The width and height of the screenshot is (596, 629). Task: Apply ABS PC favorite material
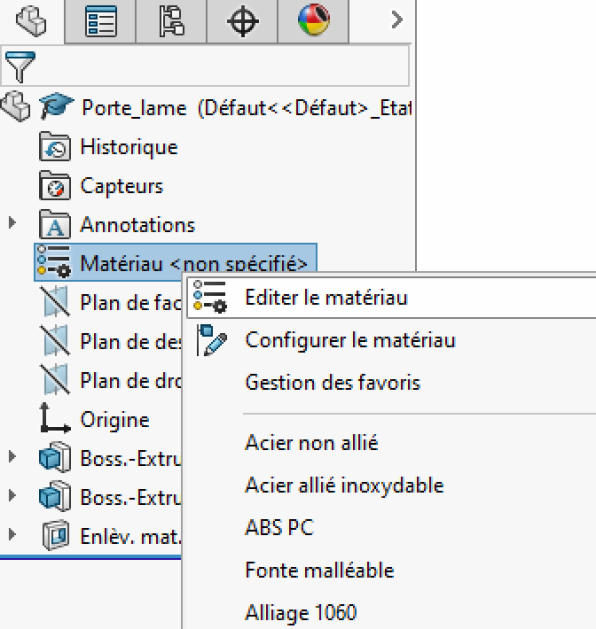pyautogui.click(x=280, y=528)
